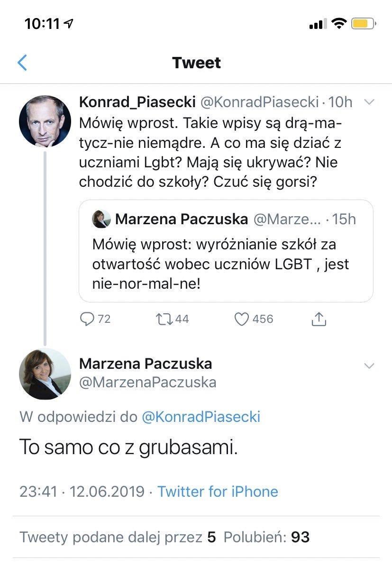
Task: Expand options chevron on Konrad Piasecki's tweet
Action: pyautogui.click(x=368, y=102)
